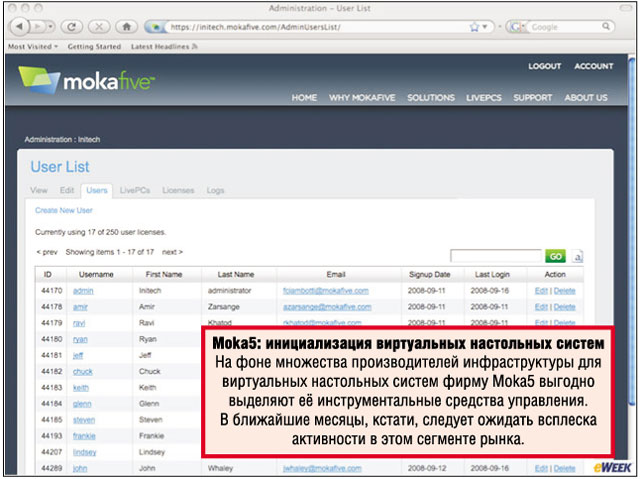Open the address bar history dropdown arrow
Image resolution: width=640 pixels, height=479 pixels.
click(485, 27)
